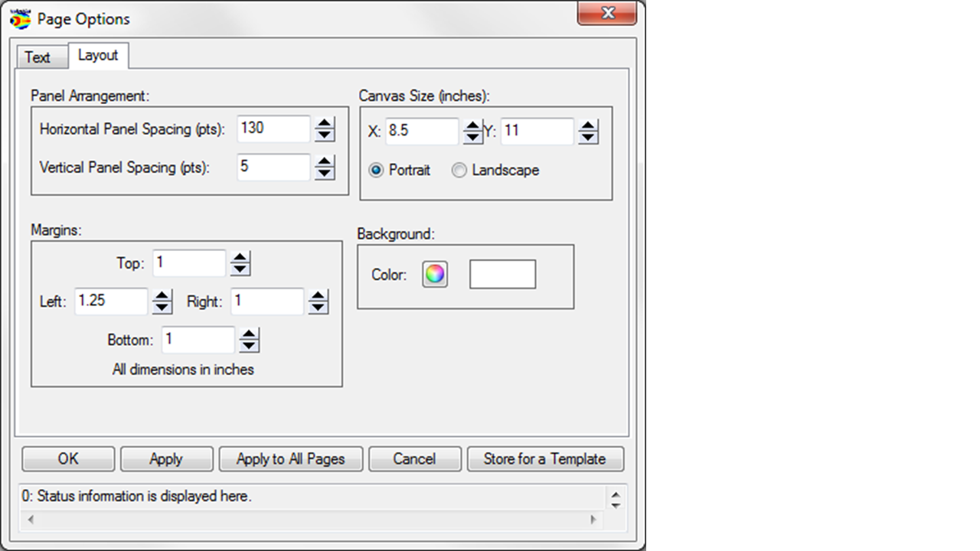The height and width of the screenshot is (551, 980).
Task: Click the Horizontal Panel Spacing input field
Action: (x=273, y=129)
